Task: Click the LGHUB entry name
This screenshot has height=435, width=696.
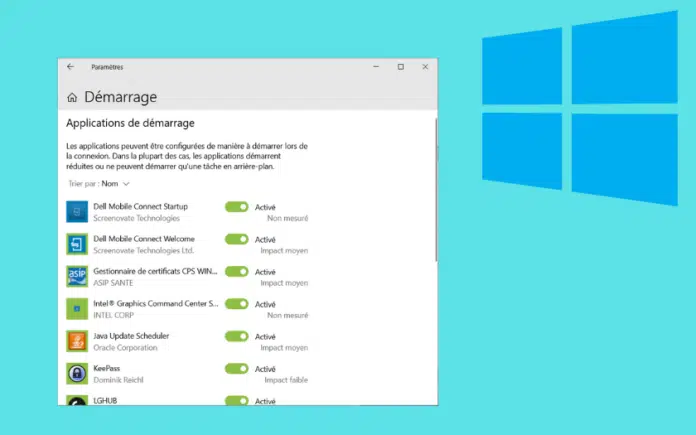Action: (105, 400)
